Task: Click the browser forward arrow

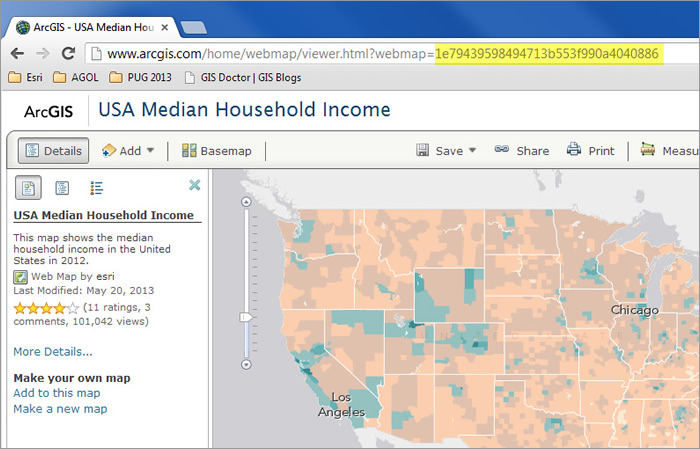Action: point(42,54)
